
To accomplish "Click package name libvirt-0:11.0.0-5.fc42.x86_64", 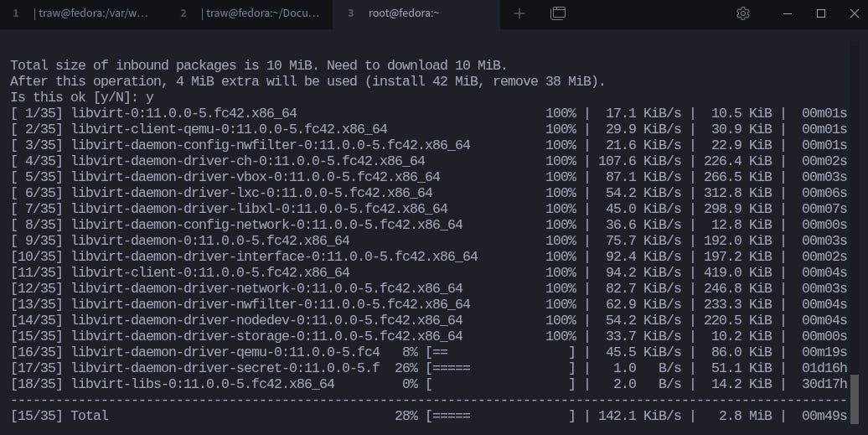I will [x=184, y=113].
